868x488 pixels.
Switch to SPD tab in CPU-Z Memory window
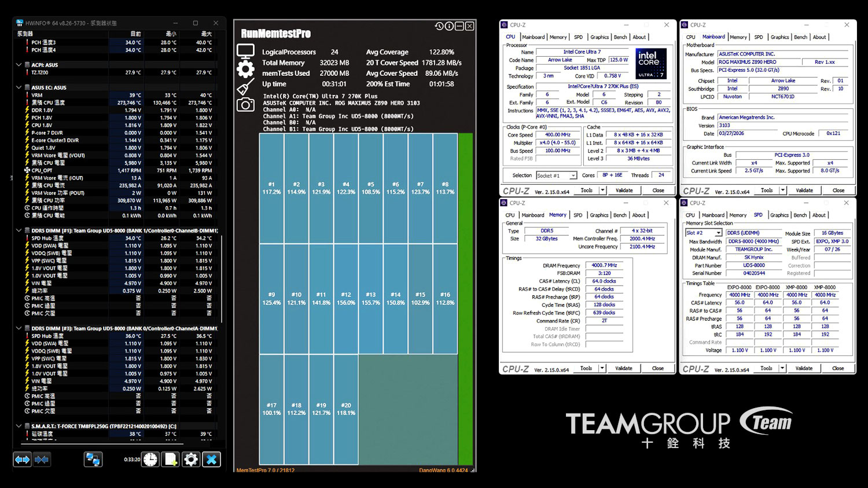[x=578, y=215]
